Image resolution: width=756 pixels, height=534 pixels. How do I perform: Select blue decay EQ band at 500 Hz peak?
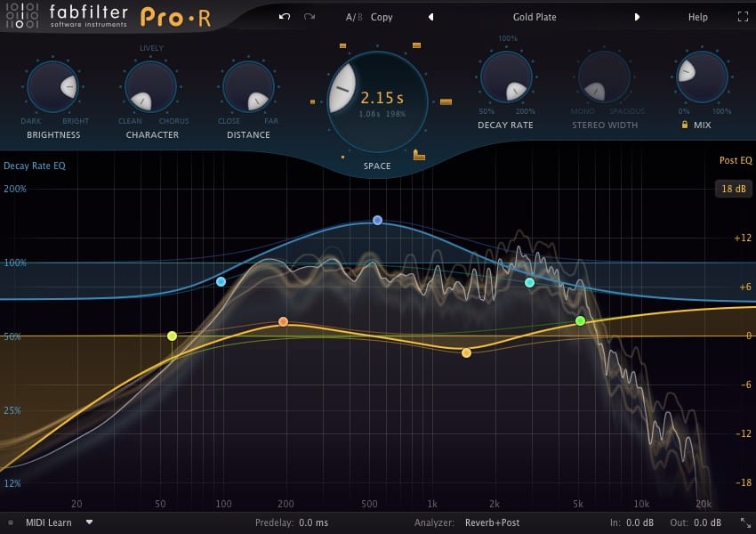point(377,221)
